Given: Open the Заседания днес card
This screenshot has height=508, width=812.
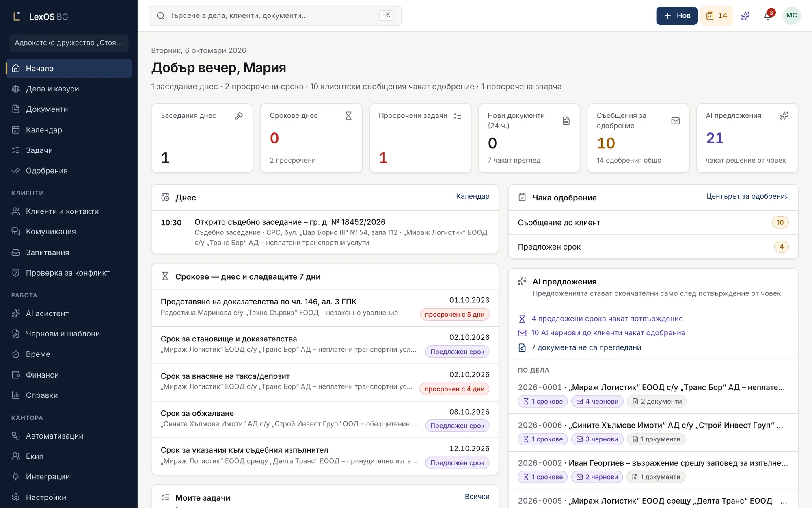Looking at the screenshot, I should (x=202, y=138).
